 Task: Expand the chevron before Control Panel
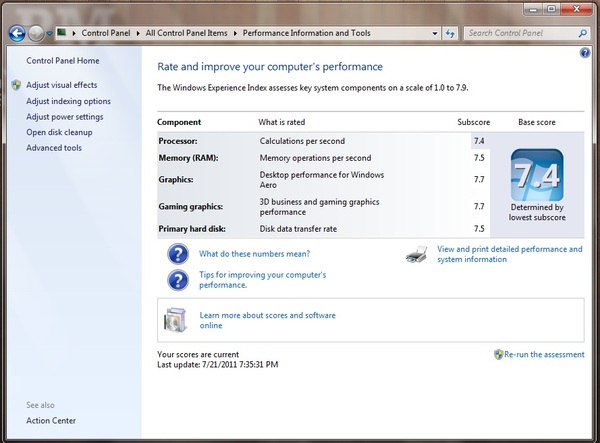click(x=74, y=33)
